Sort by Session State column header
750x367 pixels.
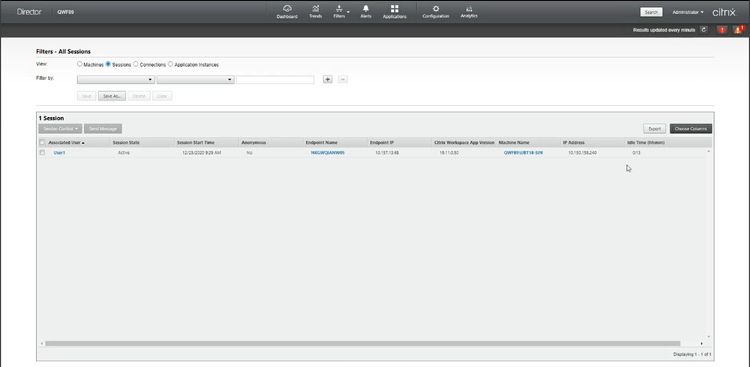coord(126,143)
